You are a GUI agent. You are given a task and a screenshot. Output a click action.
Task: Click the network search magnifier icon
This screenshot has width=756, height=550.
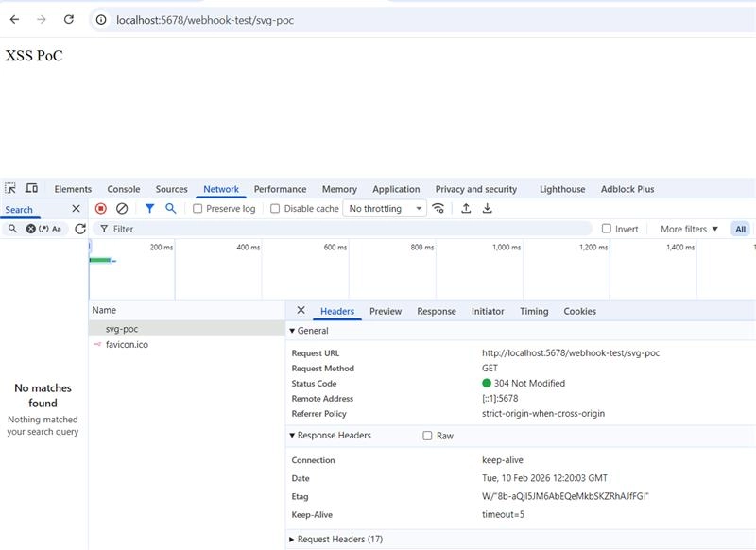click(x=171, y=208)
